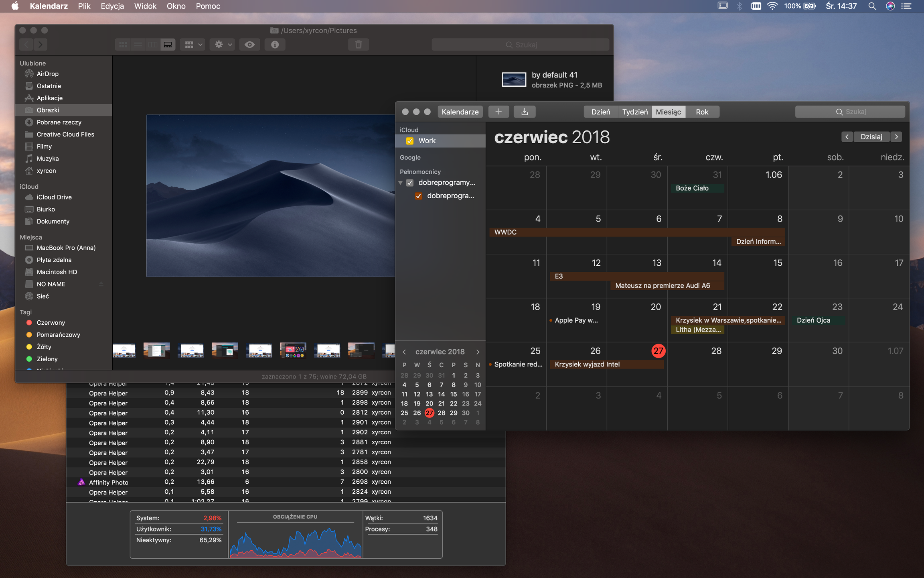Click the Finder trash delete icon
Image resolution: width=924 pixels, height=578 pixels.
(x=359, y=45)
